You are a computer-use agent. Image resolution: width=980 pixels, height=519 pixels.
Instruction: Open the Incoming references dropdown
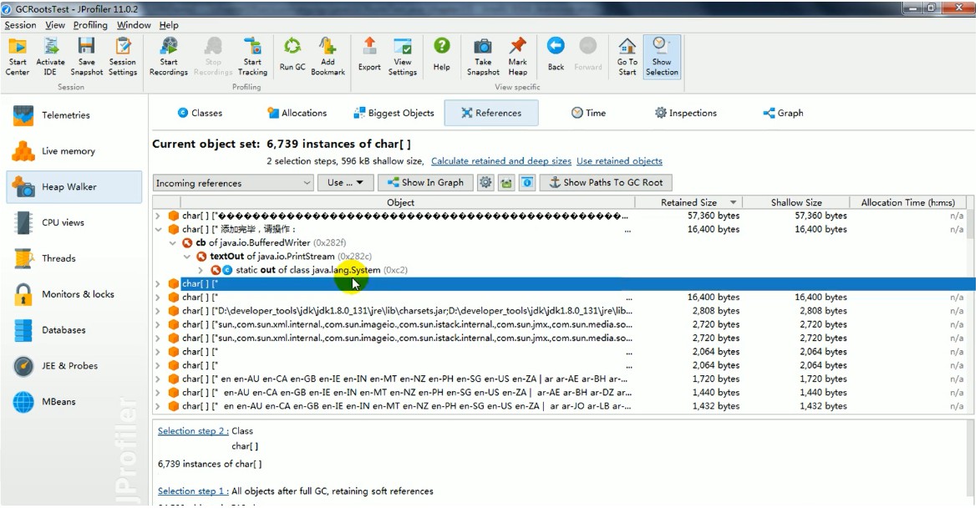point(233,182)
